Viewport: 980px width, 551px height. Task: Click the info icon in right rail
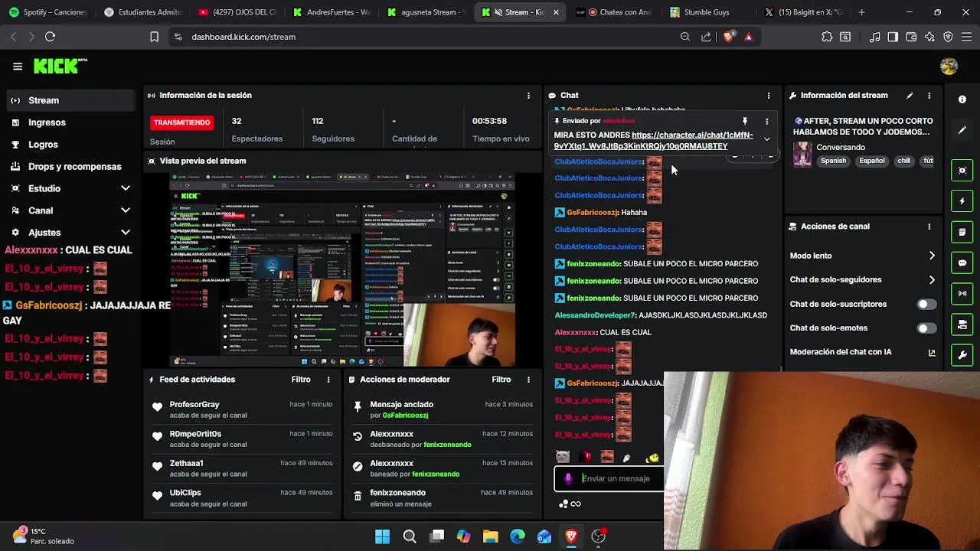click(x=962, y=99)
